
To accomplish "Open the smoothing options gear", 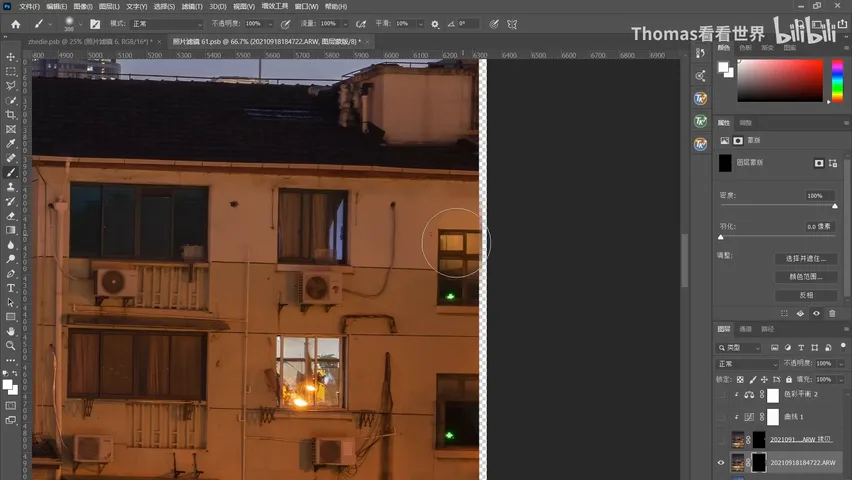I will point(435,24).
